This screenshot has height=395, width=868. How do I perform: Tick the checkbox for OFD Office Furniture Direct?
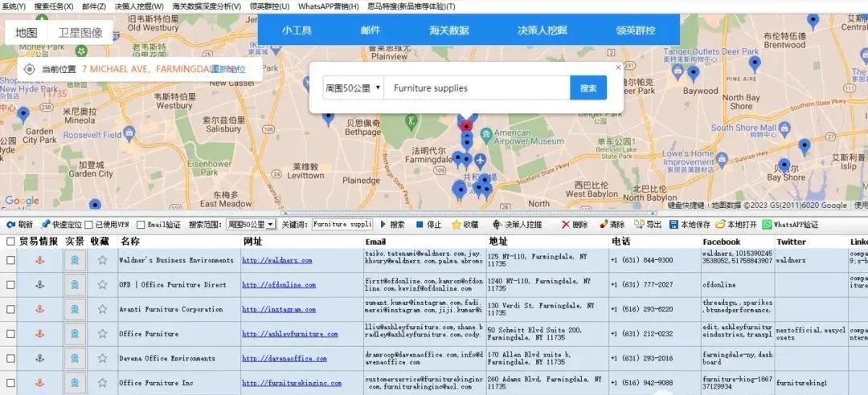[x=10, y=284]
